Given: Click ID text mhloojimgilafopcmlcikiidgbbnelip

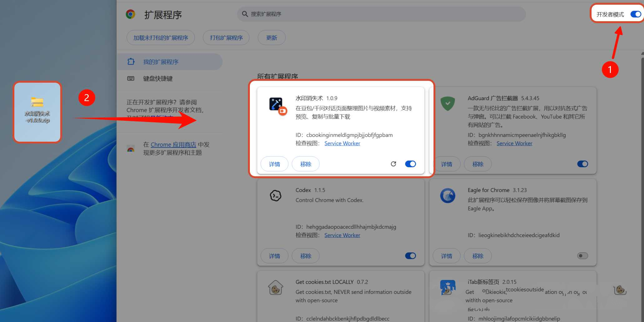Looking at the screenshot, I should tap(519, 319).
